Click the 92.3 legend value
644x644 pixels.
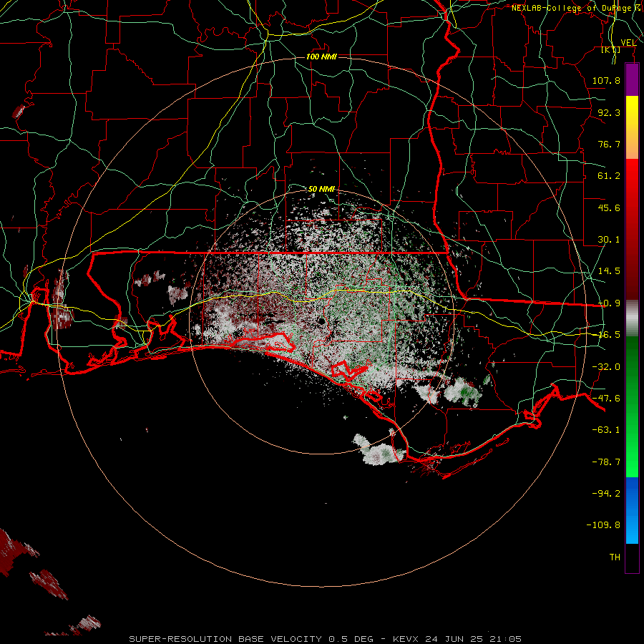(609, 112)
